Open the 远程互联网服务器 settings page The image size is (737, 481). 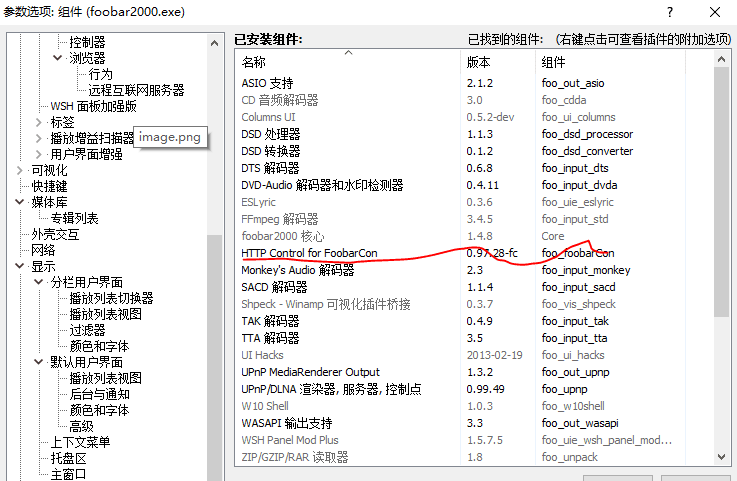click(136, 90)
